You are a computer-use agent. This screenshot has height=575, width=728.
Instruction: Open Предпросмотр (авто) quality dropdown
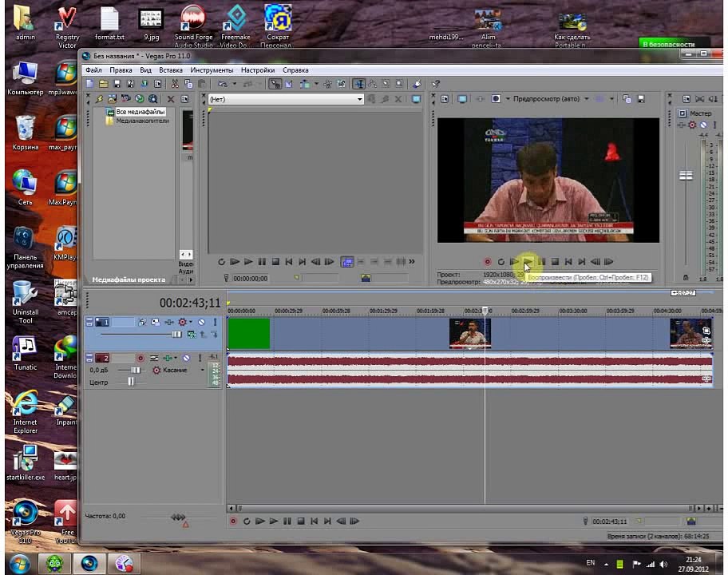tap(587, 99)
